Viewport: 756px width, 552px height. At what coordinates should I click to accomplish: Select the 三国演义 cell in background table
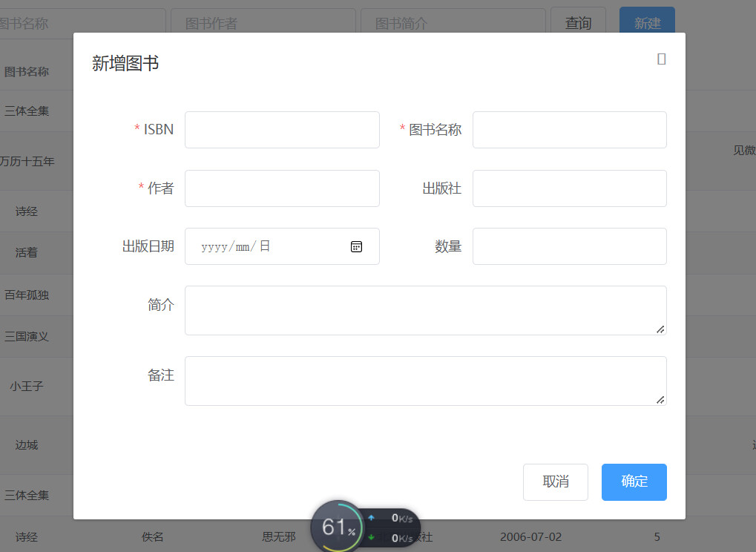click(x=27, y=337)
